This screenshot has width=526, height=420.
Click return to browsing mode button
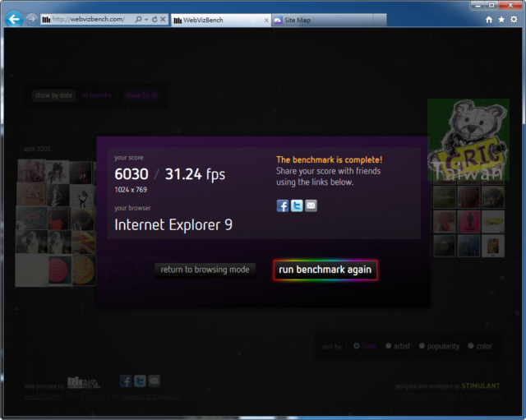[205, 270]
